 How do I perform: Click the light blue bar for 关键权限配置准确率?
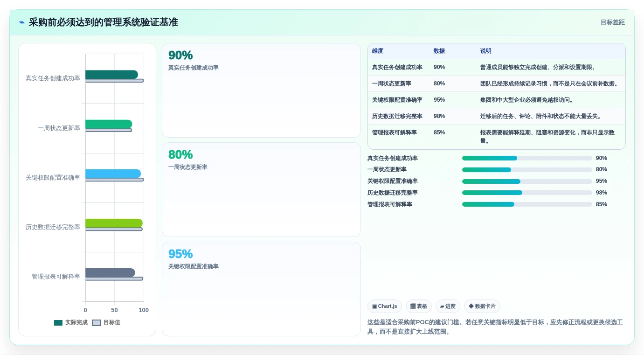113,174
